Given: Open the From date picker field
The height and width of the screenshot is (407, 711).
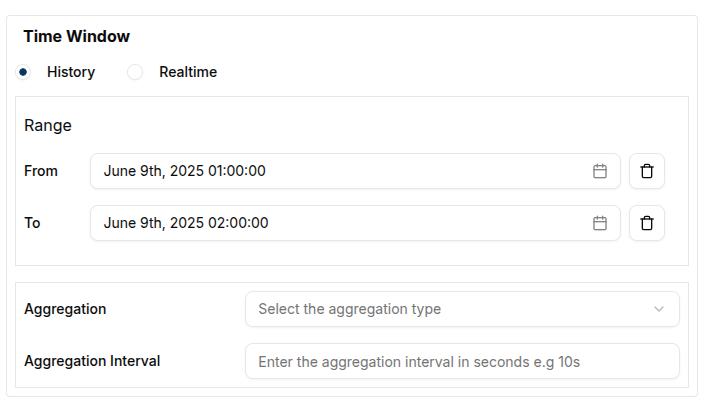Looking at the screenshot, I should [x=340, y=171].
